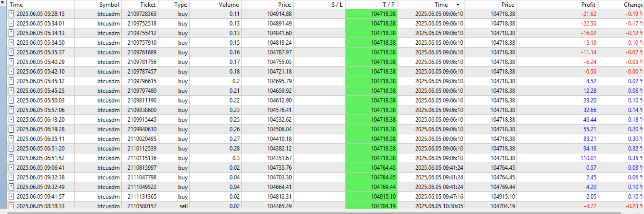
Task: Click the order icon for ticket 2111047798
Action: coord(12,177)
